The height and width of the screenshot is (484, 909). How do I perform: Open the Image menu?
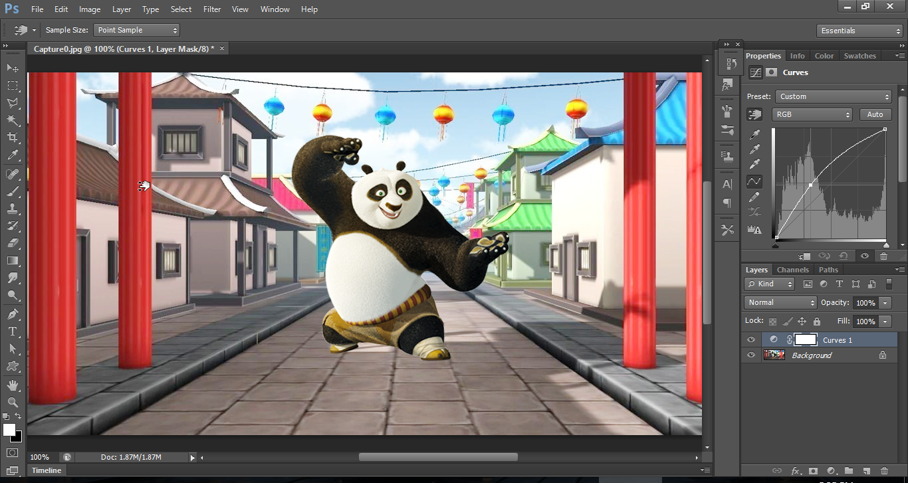tap(89, 9)
